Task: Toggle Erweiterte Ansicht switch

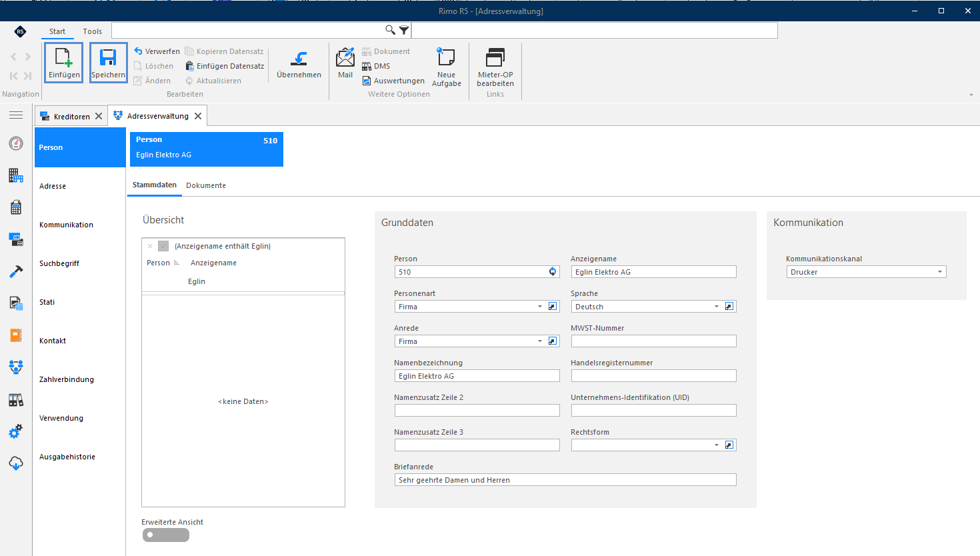Action: [166, 535]
